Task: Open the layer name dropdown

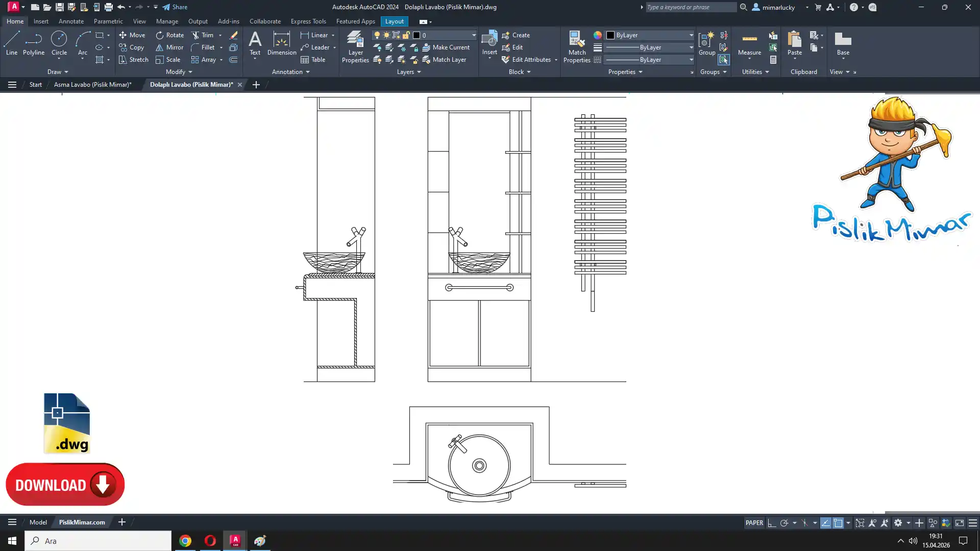Action: (x=473, y=35)
